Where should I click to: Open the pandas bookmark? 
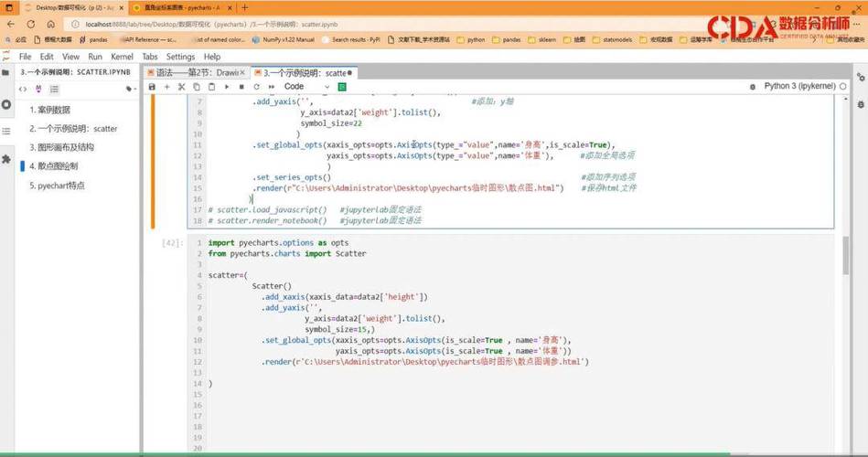93,40
